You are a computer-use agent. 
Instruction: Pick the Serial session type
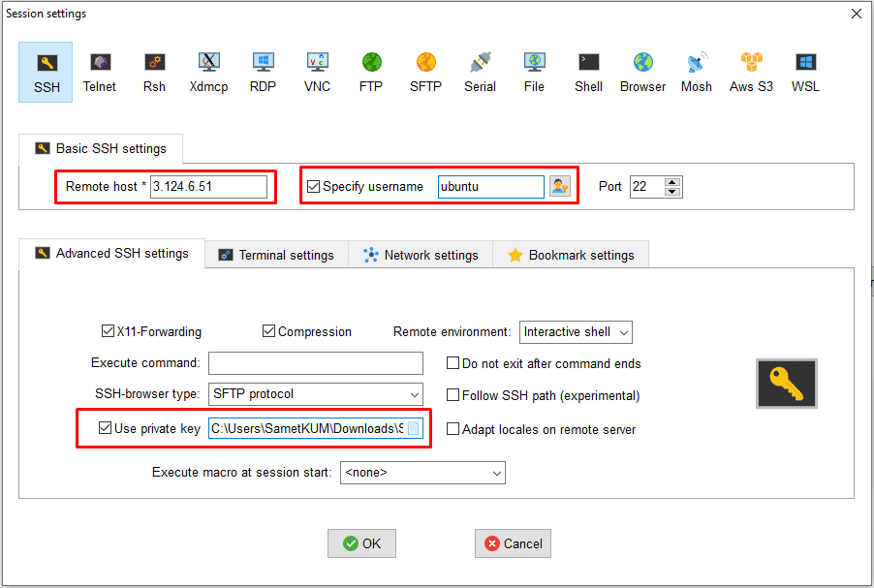(x=480, y=73)
